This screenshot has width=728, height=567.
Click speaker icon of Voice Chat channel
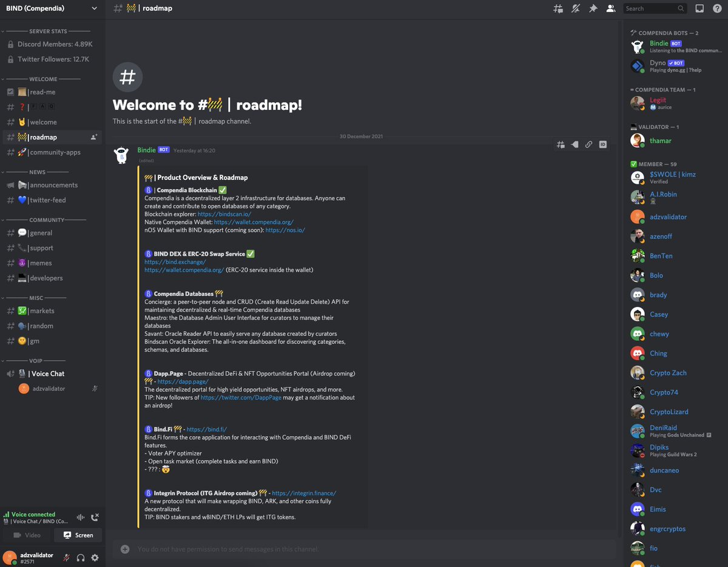click(x=10, y=374)
